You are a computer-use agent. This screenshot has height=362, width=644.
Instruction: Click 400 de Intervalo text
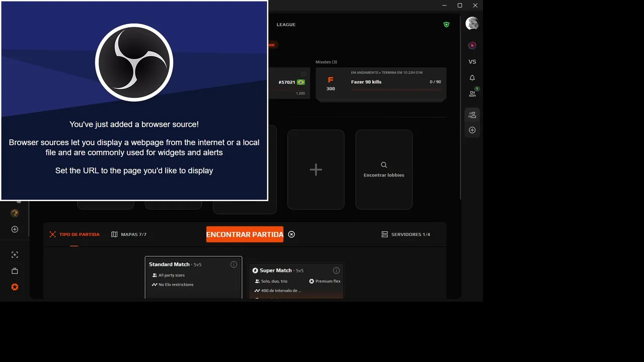click(x=281, y=291)
